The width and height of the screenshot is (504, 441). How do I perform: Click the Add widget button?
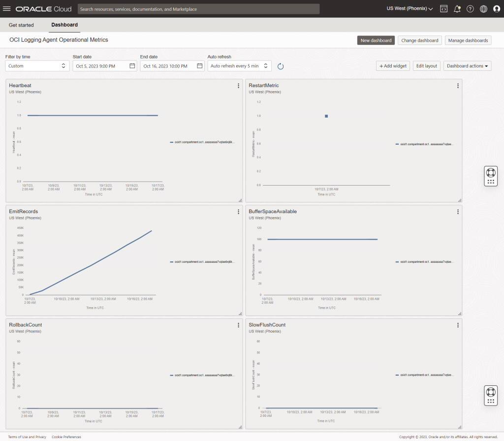393,65
